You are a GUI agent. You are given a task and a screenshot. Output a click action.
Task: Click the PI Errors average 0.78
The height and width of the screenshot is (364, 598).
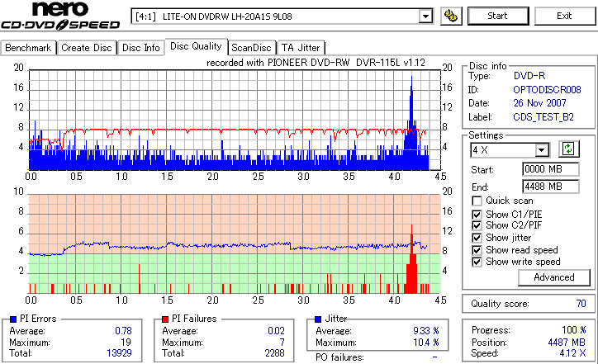(123, 331)
